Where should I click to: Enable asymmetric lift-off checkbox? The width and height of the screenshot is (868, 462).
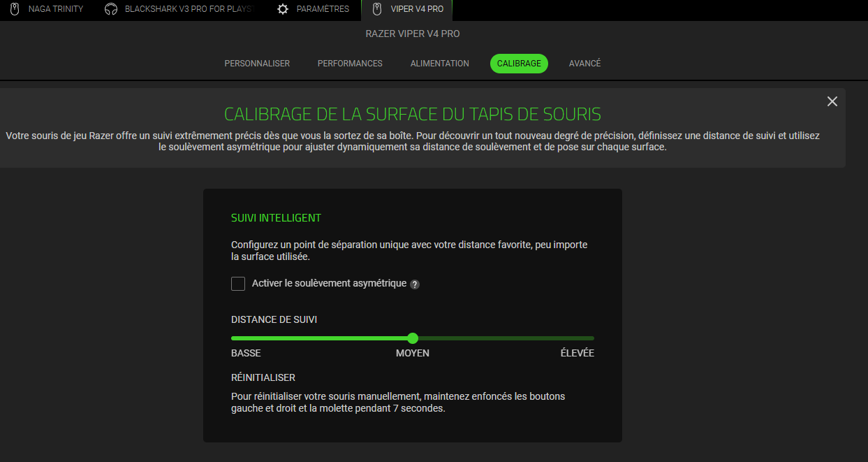[x=238, y=284]
